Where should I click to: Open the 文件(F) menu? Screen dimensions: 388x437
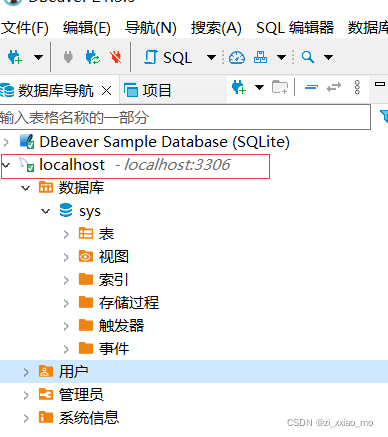[x=25, y=28]
